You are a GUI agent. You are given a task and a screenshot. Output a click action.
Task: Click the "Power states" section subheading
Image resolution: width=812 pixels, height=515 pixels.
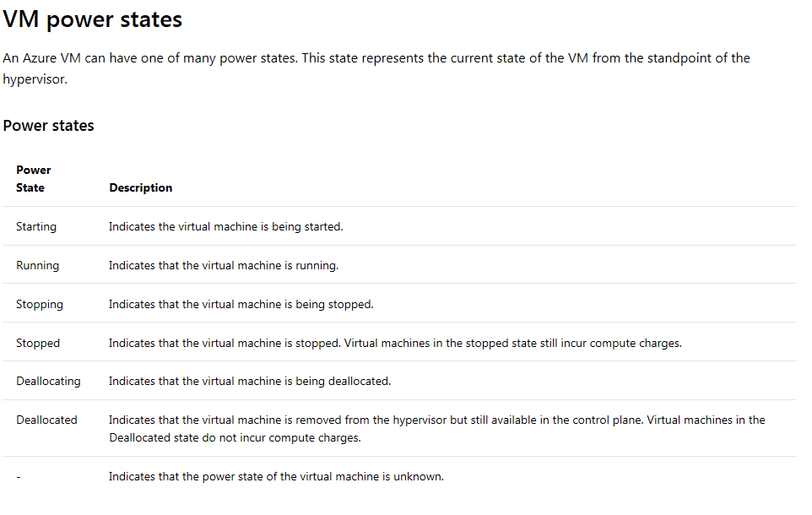tap(48, 126)
